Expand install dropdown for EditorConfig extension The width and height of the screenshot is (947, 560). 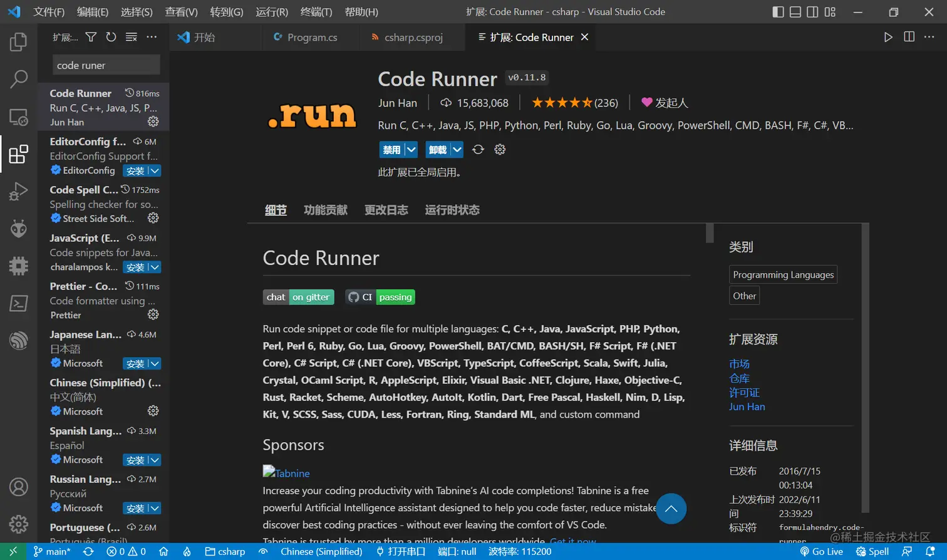(155, 170)
